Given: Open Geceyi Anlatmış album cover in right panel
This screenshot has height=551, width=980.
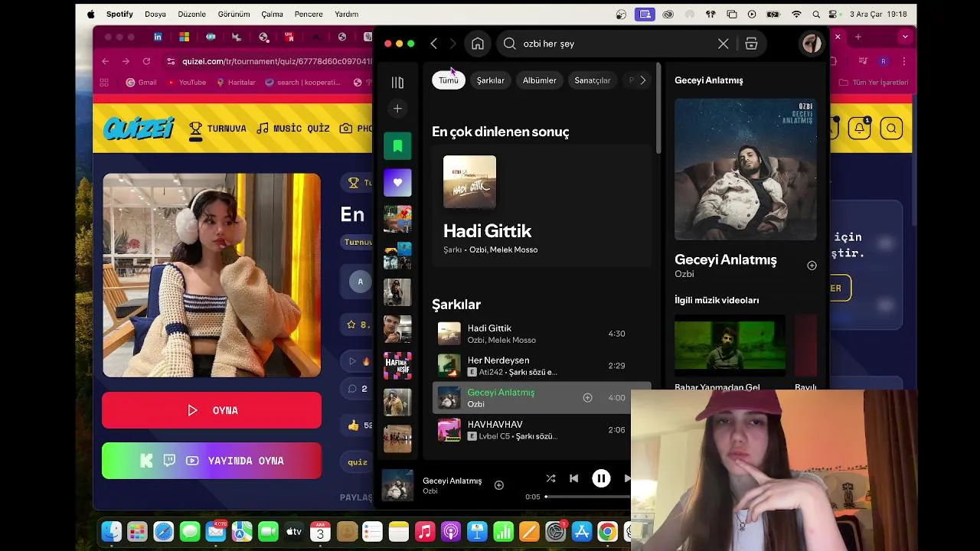Looking at the screenshot, I should [x=746, y=169].
